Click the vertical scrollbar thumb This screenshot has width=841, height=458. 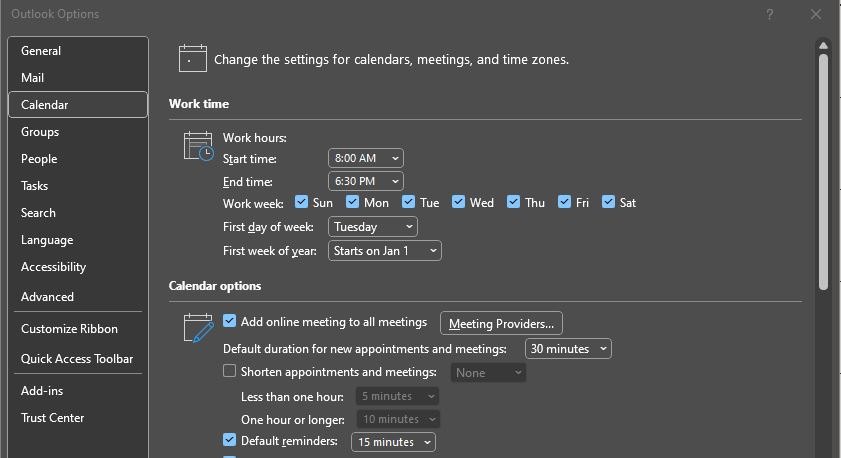click(x=823, y=172)
